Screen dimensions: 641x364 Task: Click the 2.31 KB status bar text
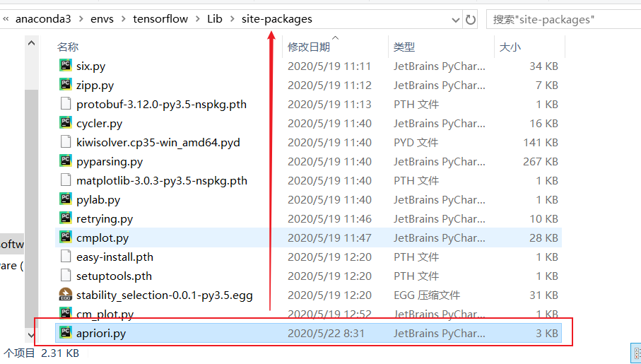click(60, 353)
